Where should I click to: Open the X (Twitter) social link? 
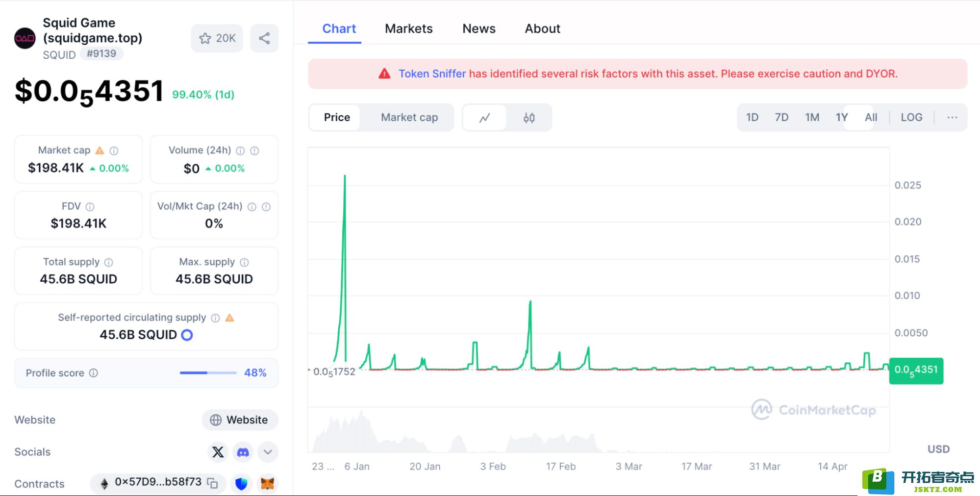[218, 452]
